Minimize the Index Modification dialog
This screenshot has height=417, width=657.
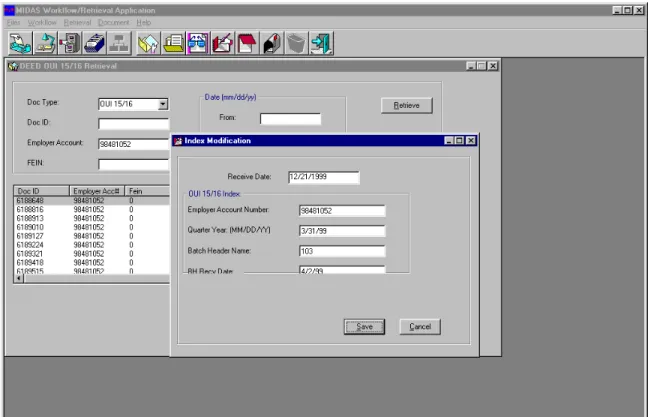449,141
